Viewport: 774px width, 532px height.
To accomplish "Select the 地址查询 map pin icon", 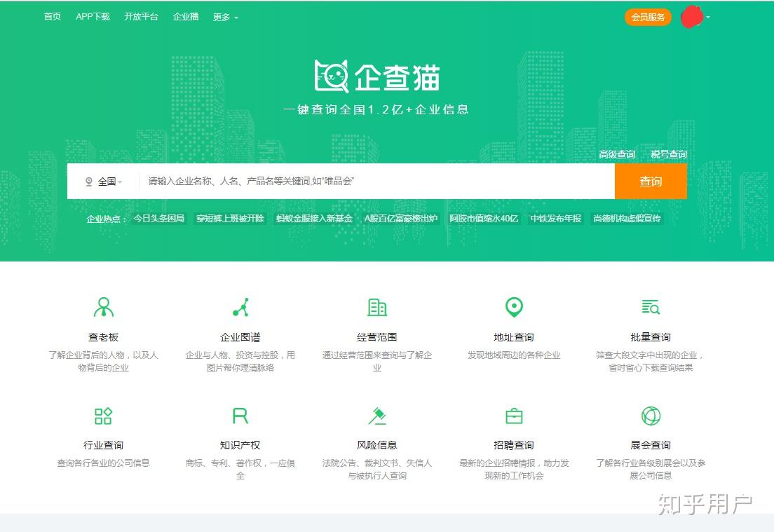I will point(514,306).
